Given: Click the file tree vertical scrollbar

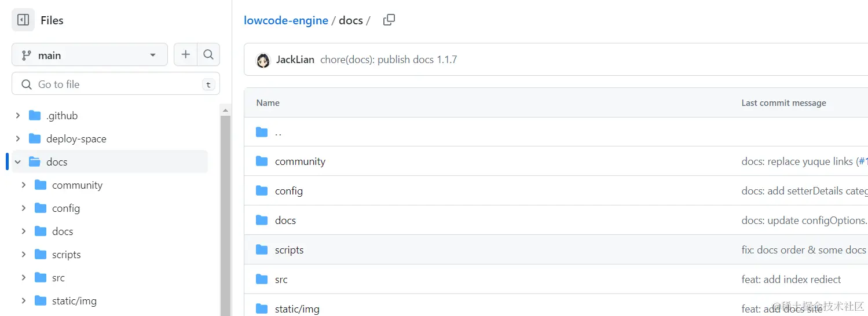Looking at the screenshot, I should pyautogui.click(x=225, y=214).
